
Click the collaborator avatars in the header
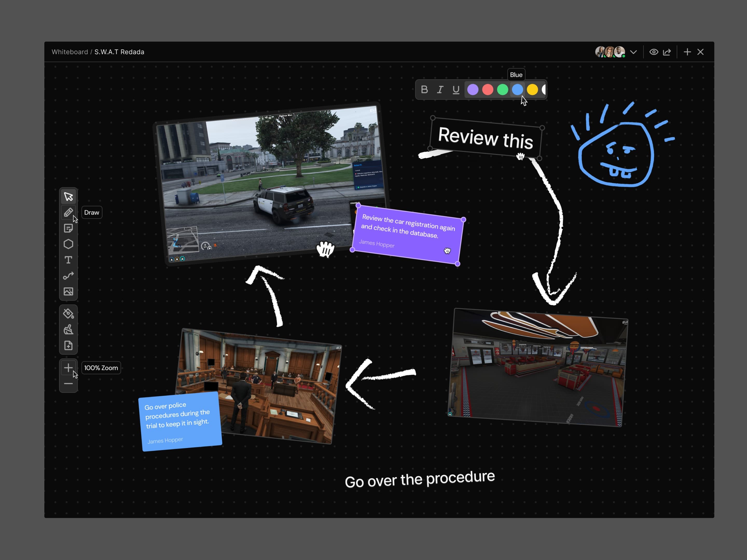[x=610, y=52]
